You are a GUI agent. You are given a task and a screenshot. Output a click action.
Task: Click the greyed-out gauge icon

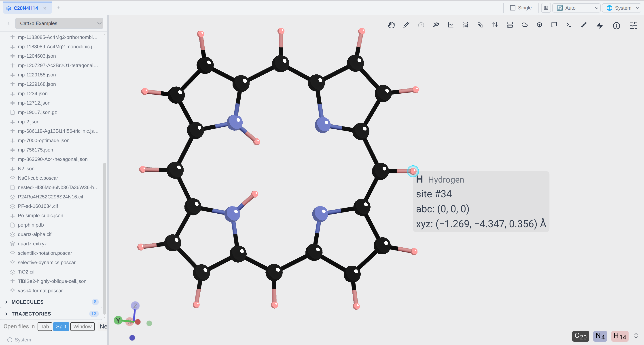421,25
